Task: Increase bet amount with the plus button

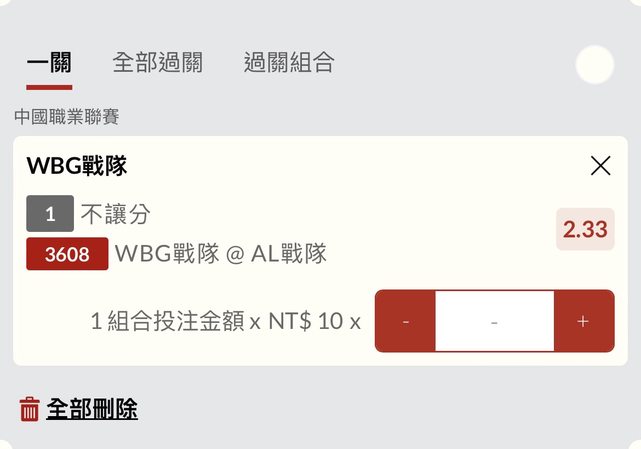Action: click(x=583, y=321)
